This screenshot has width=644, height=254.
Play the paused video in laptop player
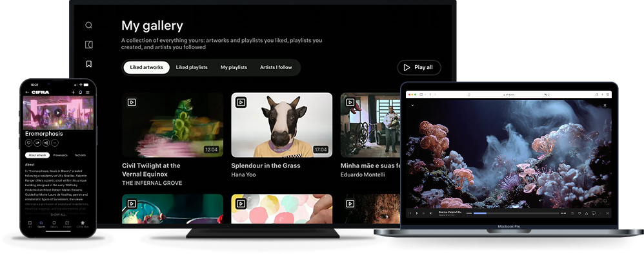(x=417, y=213)
